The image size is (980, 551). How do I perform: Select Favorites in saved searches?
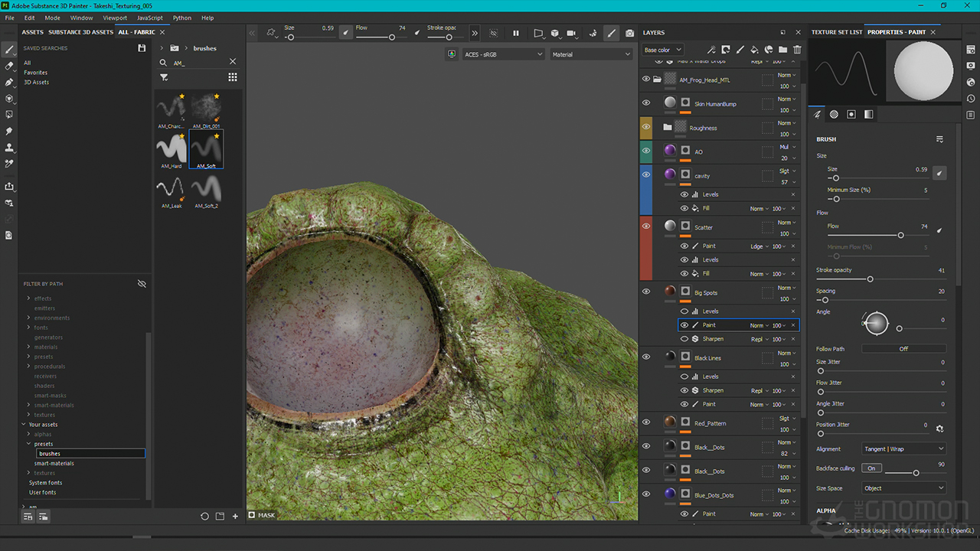pyautogui.click(x=35, y=73)
